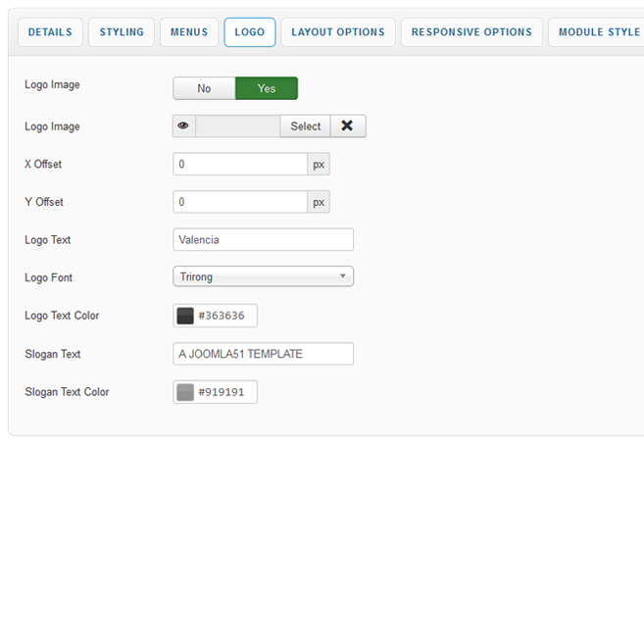The image size is (644, 644).
Task: Select the Logo tab
Action: pos(250,32)
